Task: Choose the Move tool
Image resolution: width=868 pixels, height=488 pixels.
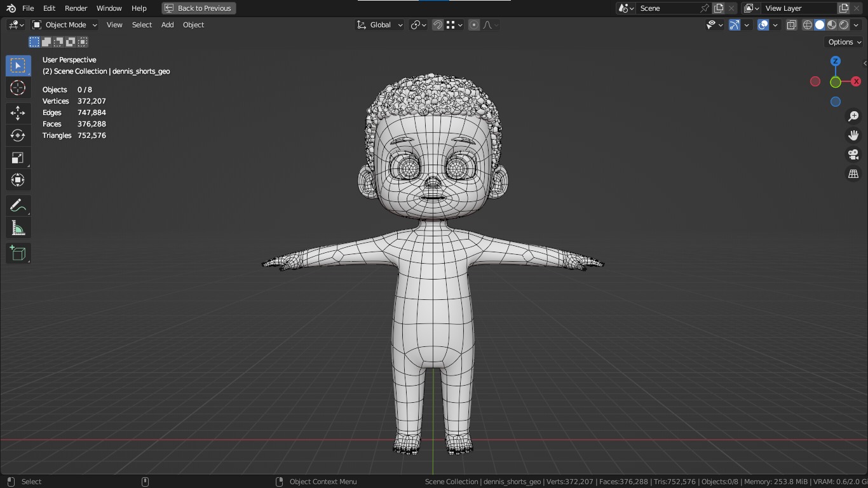Action: point(18,113)
